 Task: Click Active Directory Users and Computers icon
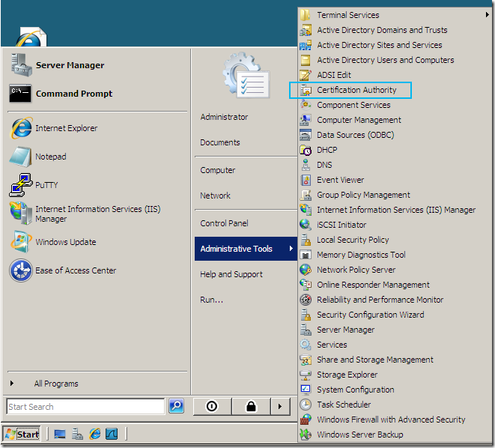pyautogui.click(x=306, y=60)
